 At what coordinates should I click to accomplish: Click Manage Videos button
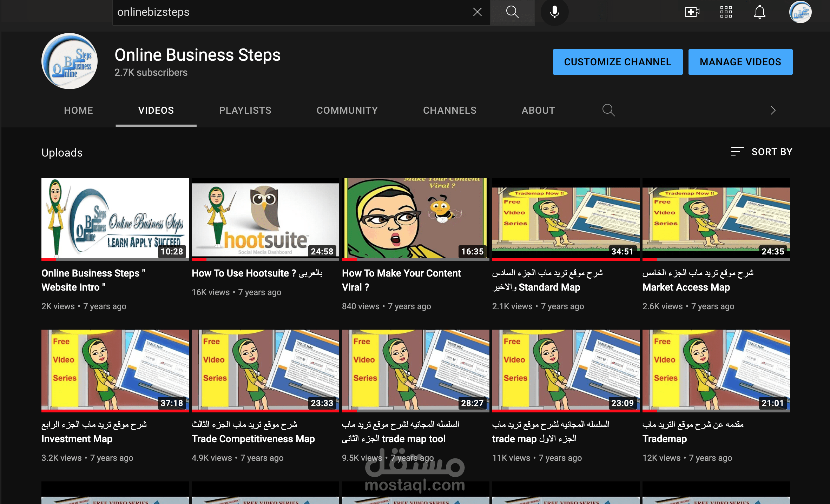click(x=740, y=62)
